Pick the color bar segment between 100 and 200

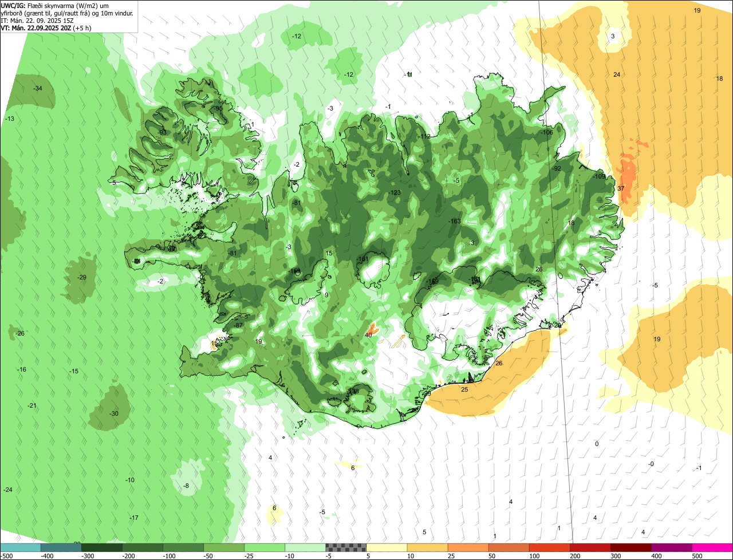coord(549,547)
